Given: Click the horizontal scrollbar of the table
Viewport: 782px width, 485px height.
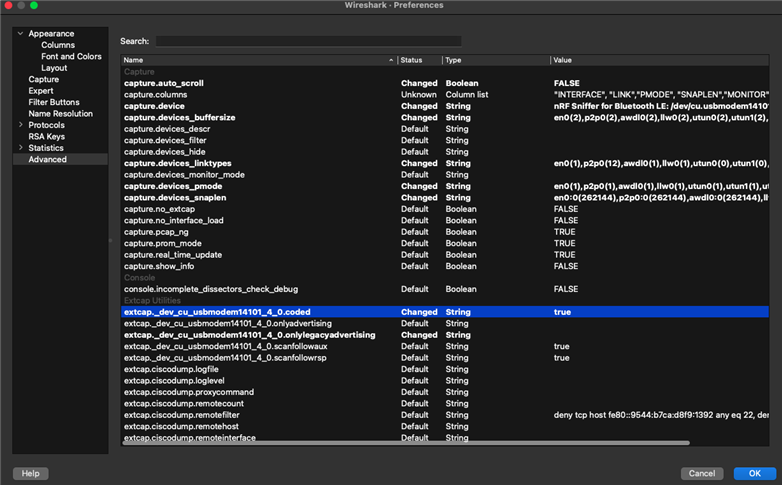Looking at the screenshot, I should click(406, 443).
